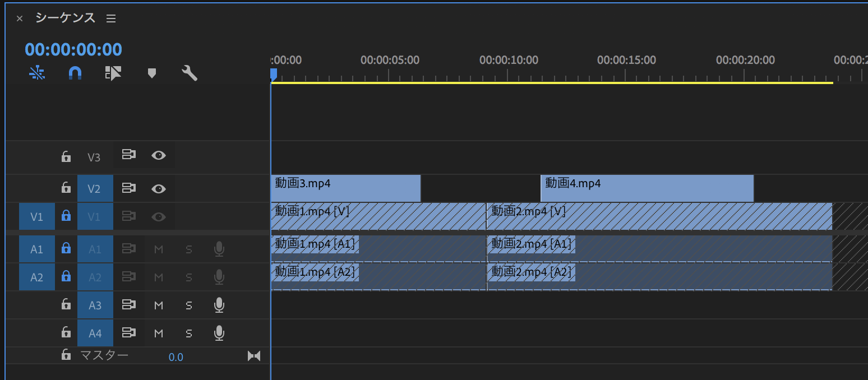
Task: Toggle sync lock on V2 track
Action: (129, 188)
